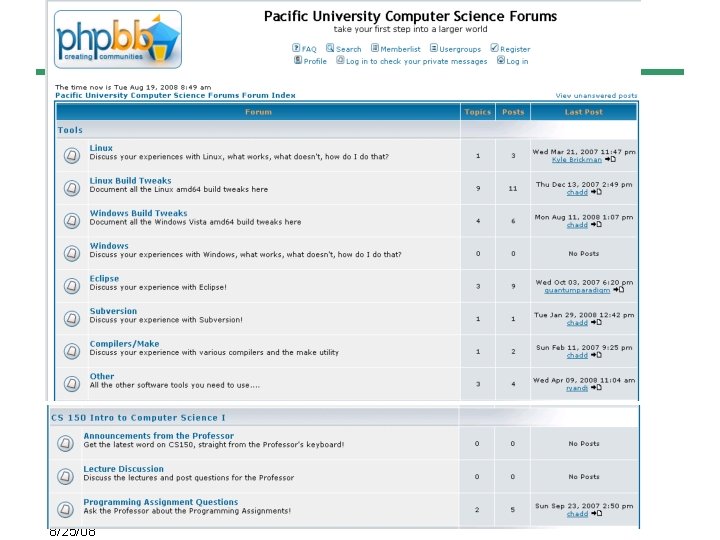Click the Lecture Discussion forum status icon
This screenshot has width=720, height=540.
tap(65, 477)
